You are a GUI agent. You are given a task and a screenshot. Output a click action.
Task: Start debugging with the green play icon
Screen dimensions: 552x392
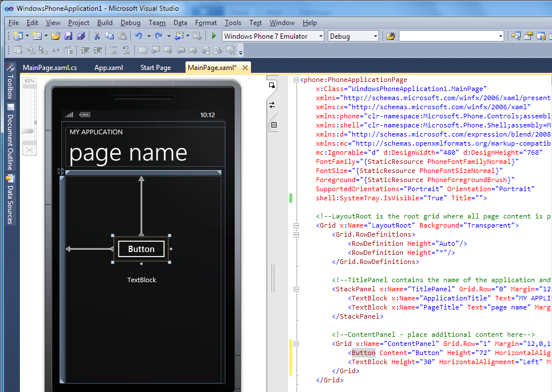213,36
